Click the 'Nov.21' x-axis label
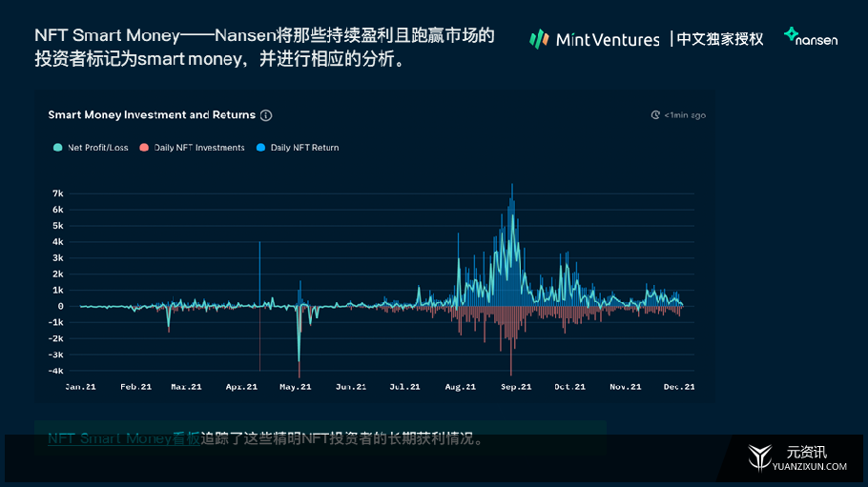Viewport: 868px width, 487px height. coord(626,387)
